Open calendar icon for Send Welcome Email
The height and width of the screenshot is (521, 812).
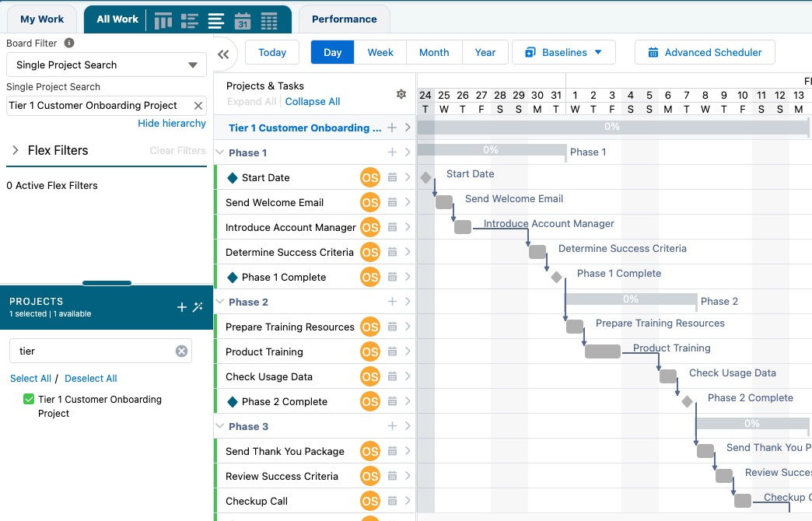coord(393,202)
